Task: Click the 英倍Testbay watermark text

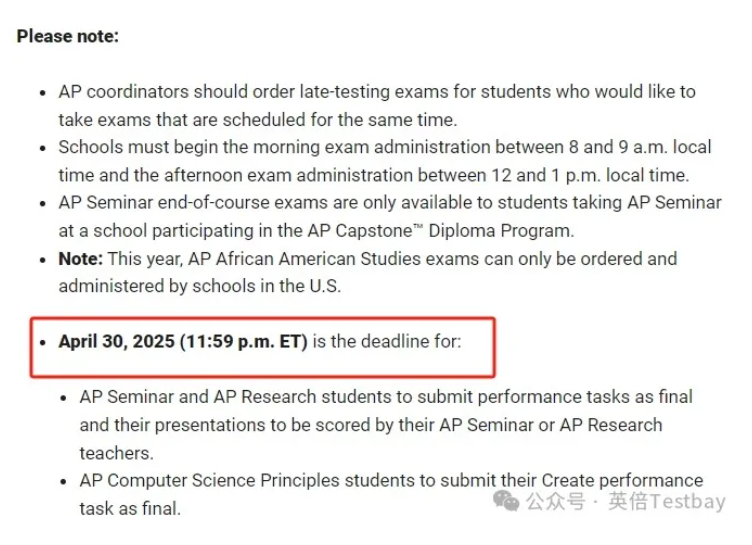Action: click(x=667, y=501)
